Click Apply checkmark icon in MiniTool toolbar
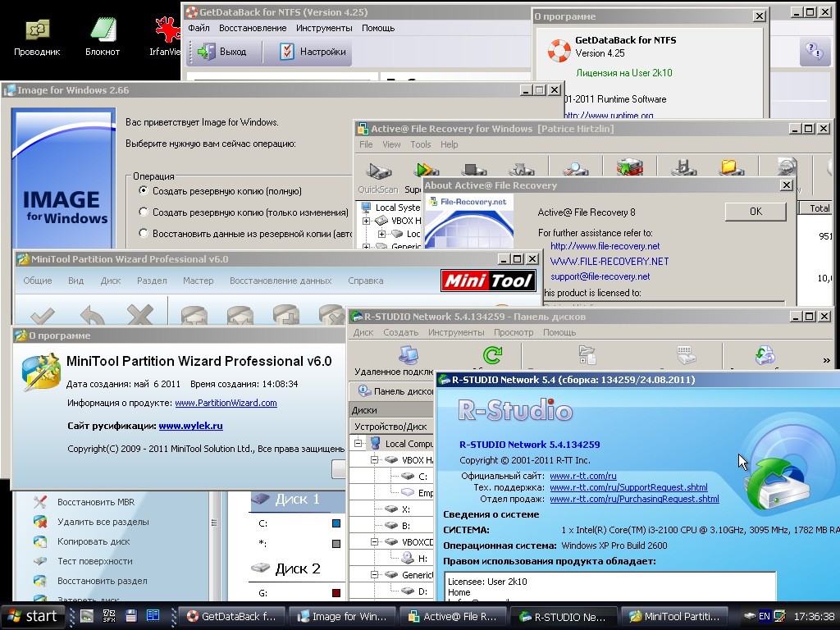This screenshot has width=840, height=630. (43, 314)
